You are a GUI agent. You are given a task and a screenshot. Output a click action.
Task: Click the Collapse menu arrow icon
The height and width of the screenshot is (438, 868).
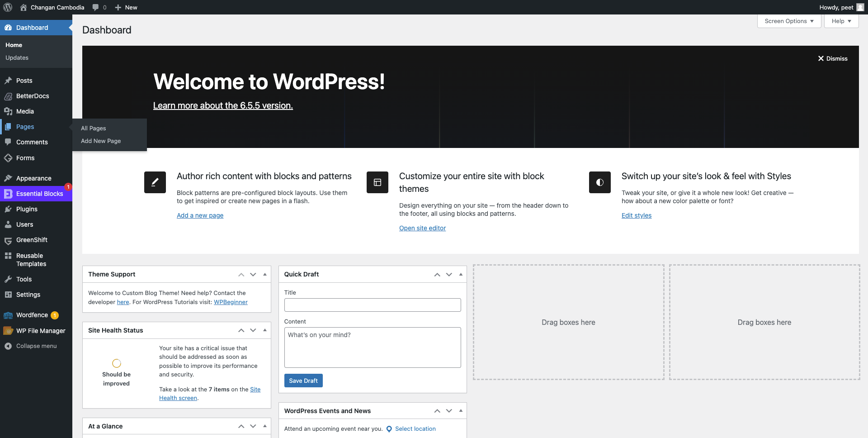click(x=8, y=346)
